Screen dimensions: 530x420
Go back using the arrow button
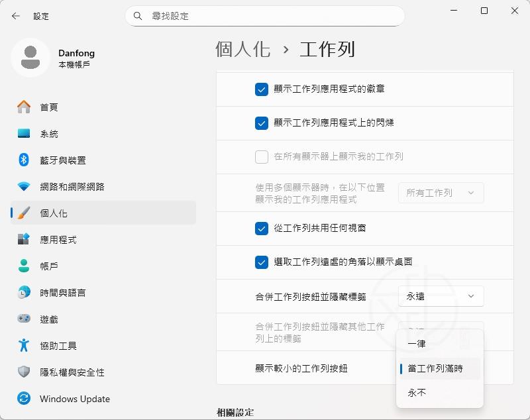click(16, 16)
